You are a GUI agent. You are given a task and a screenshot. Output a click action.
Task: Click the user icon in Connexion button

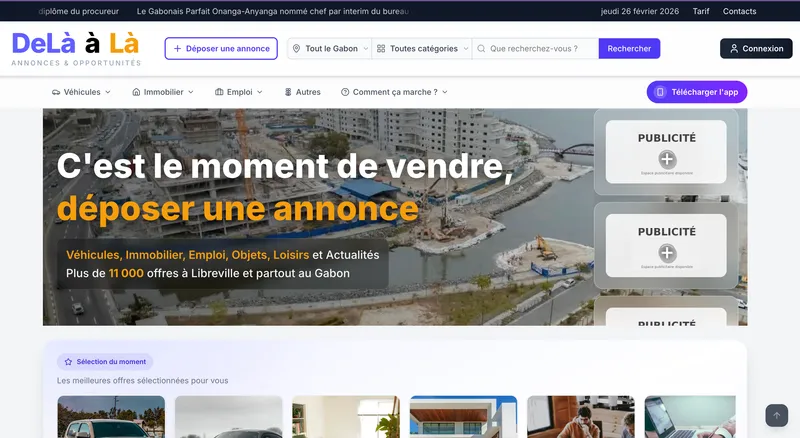coord(734,48)
